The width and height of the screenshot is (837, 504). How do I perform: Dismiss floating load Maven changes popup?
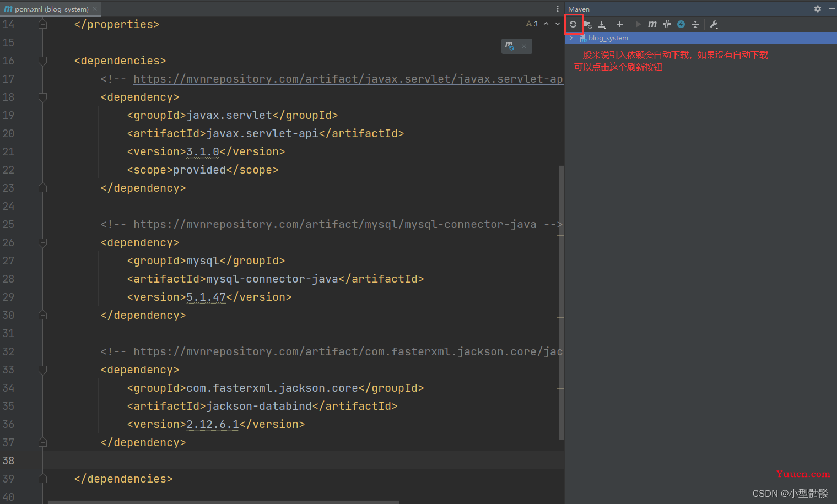pos(524,46)
